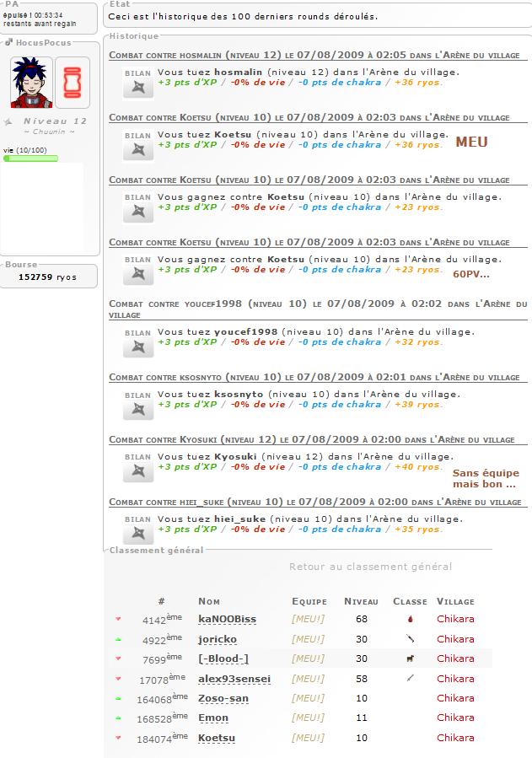Open Emon player profile
Image resolution: width=532 pixels, height=758 pixels.
213,718
